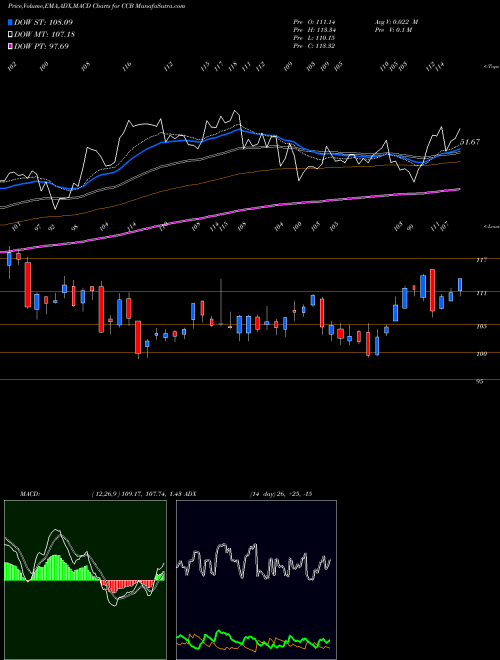Click the 'Pre V: 0.1 M' volume text
This screenshot has width=500, height=660.
coord(393,30)
